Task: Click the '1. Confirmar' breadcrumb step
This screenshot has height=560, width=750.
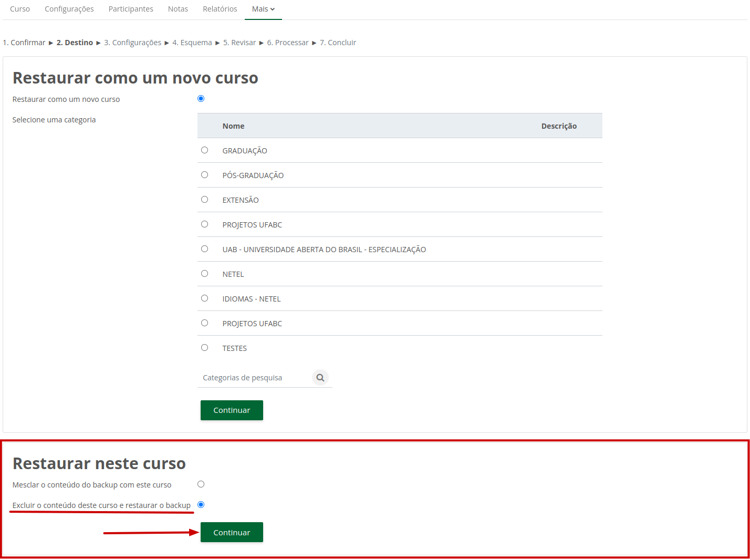Action: [x=24, y=42]
